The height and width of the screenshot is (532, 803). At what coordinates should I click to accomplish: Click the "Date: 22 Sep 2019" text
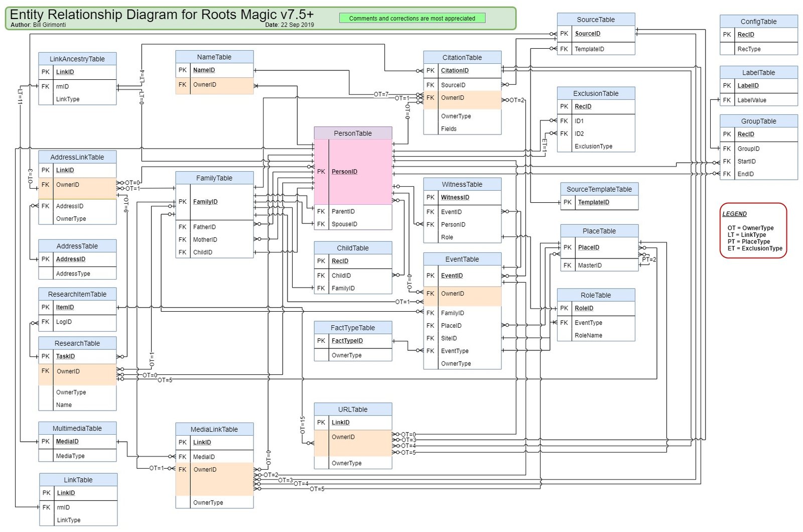tap(290, 25)
